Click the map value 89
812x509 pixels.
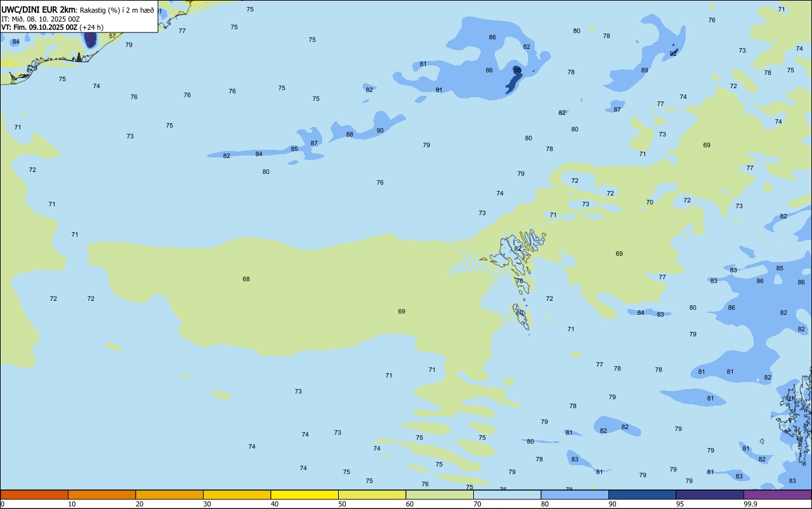click(x=645, y=70)
